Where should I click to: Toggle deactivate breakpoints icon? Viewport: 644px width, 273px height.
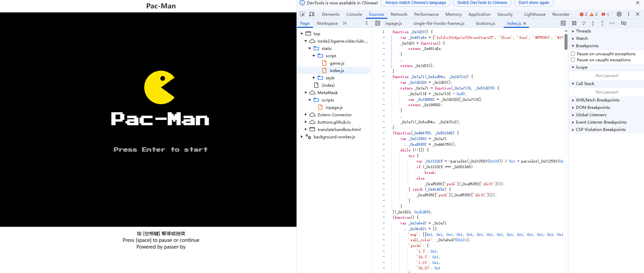point(624,23)
